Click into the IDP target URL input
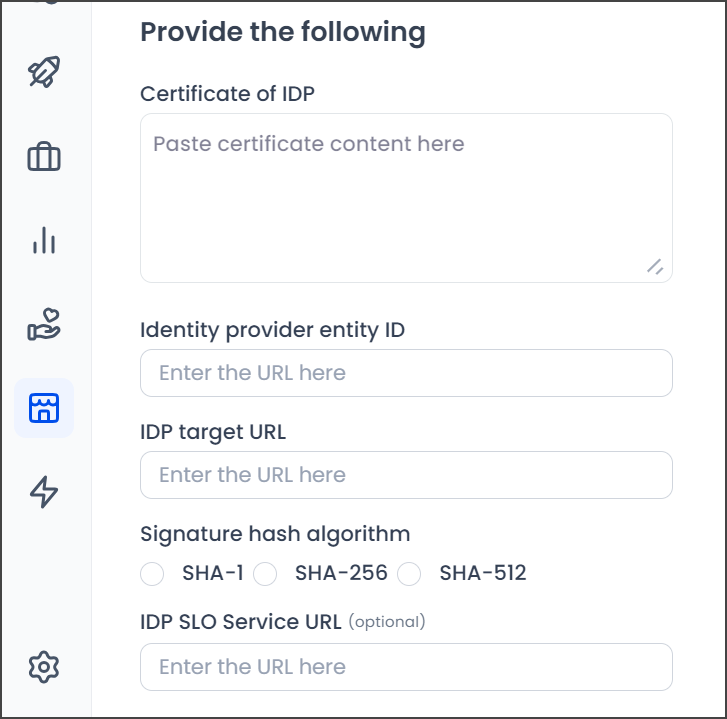Viewport: 727px width, 719px height. coord(406,475)
